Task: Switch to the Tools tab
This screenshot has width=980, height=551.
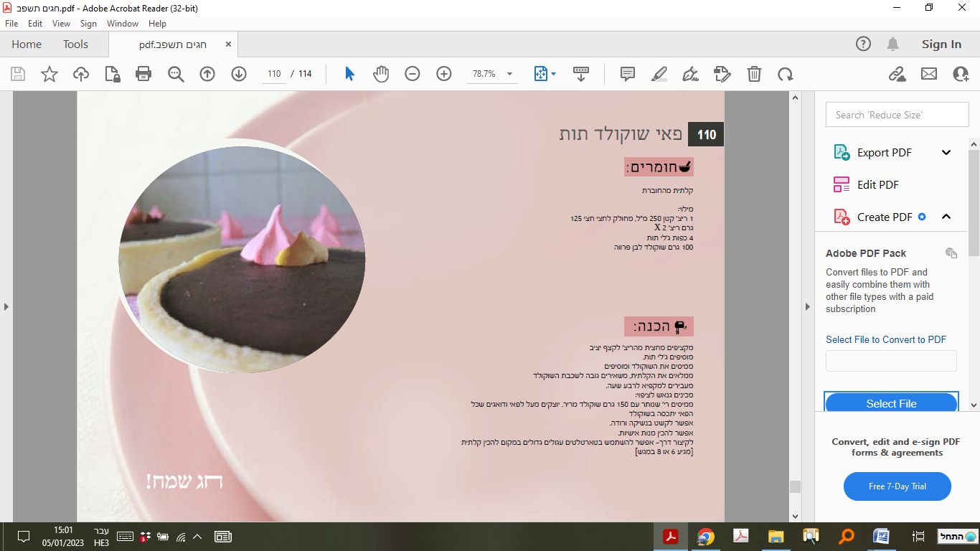Action: [x=75, y=44]
